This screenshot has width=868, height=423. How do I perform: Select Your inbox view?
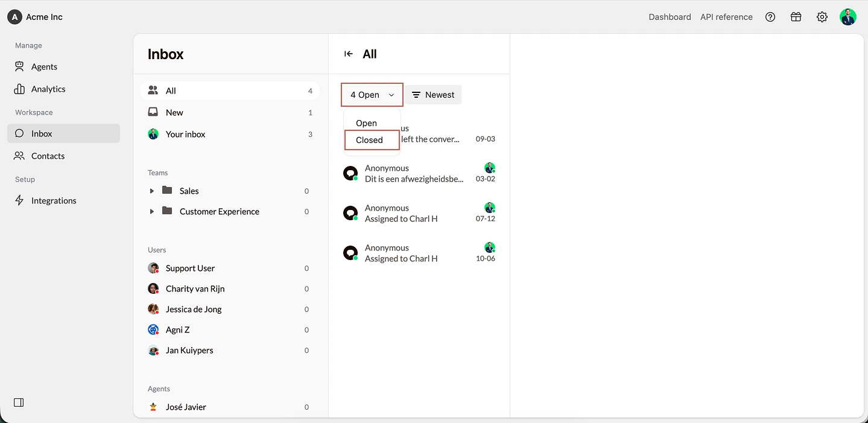(x=230, y=134)
